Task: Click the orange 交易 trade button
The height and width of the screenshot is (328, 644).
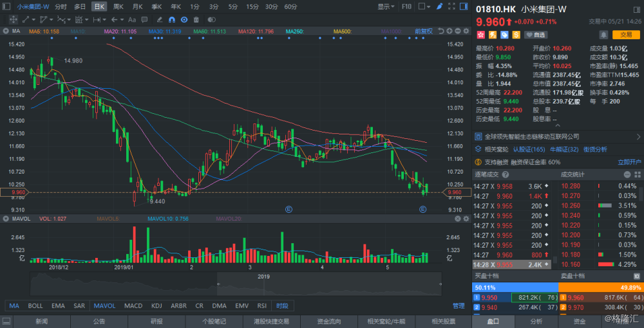Action: (626, 35)
